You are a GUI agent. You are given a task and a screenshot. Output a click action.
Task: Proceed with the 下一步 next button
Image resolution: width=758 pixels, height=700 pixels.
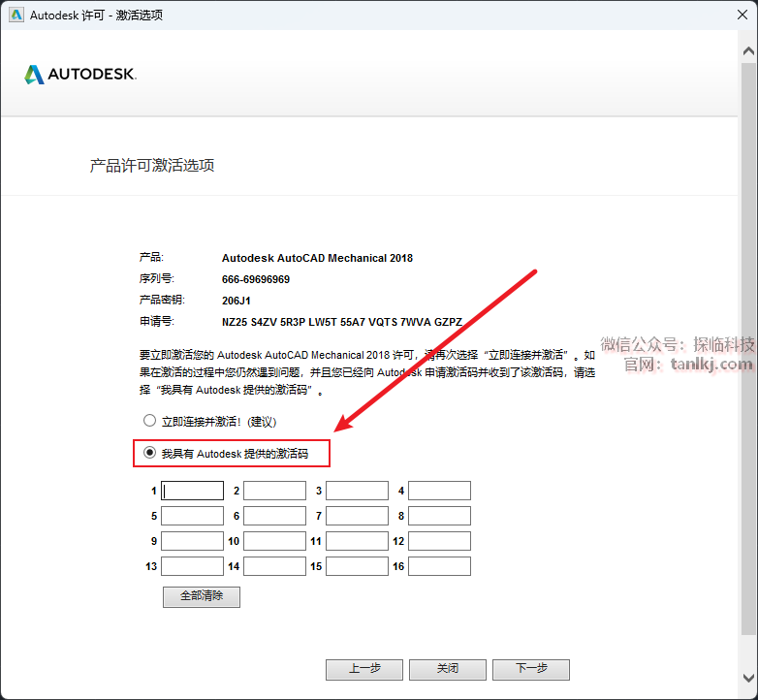click(x=531, y=669)
